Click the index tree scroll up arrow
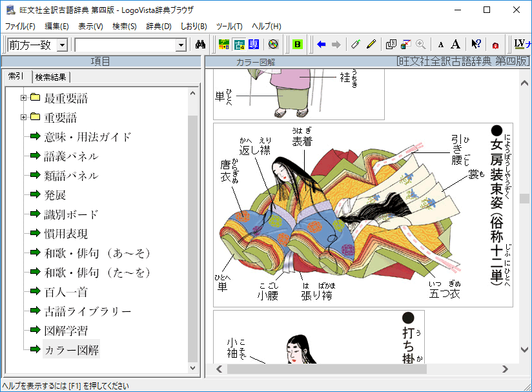 [192, 93]
